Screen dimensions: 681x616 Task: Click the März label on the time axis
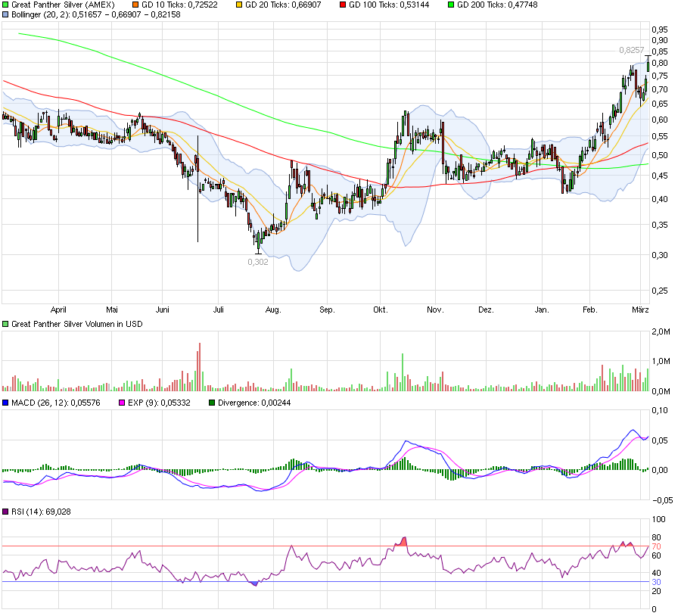[x=639, y=309]
